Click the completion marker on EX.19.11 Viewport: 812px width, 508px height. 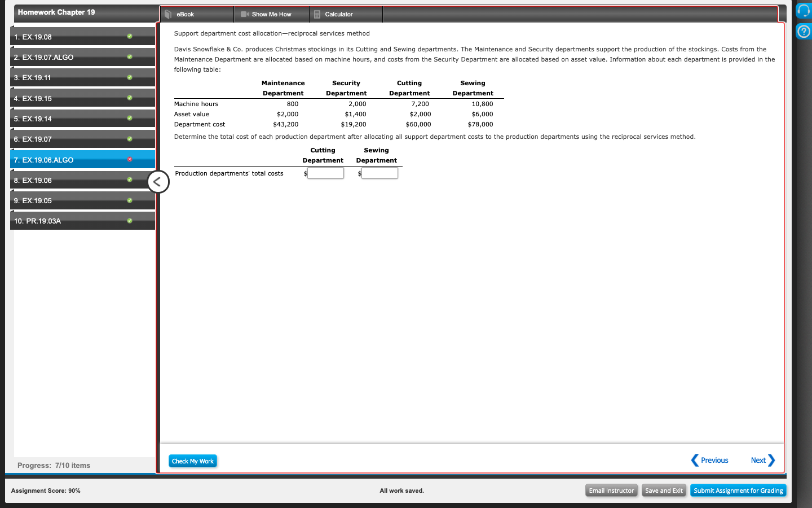[129, 77]
